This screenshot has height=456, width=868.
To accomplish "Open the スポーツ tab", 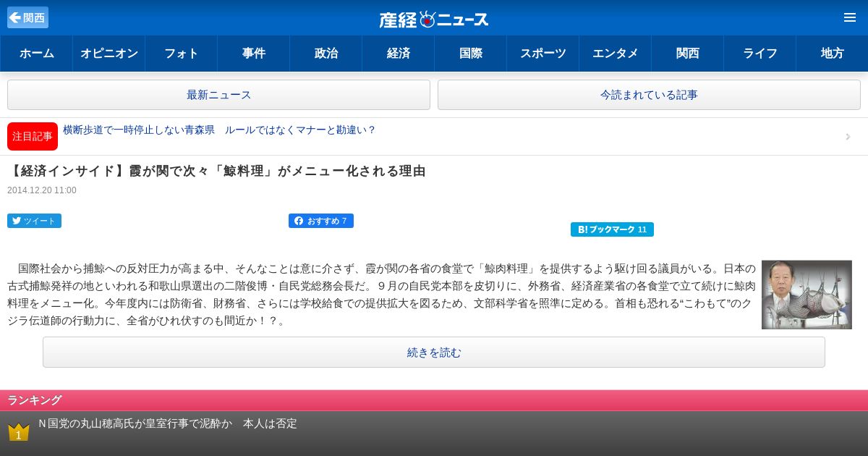I will [542, 54].
